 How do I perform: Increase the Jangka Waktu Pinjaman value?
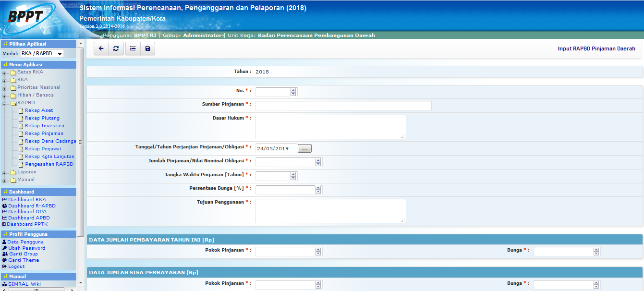293,174
